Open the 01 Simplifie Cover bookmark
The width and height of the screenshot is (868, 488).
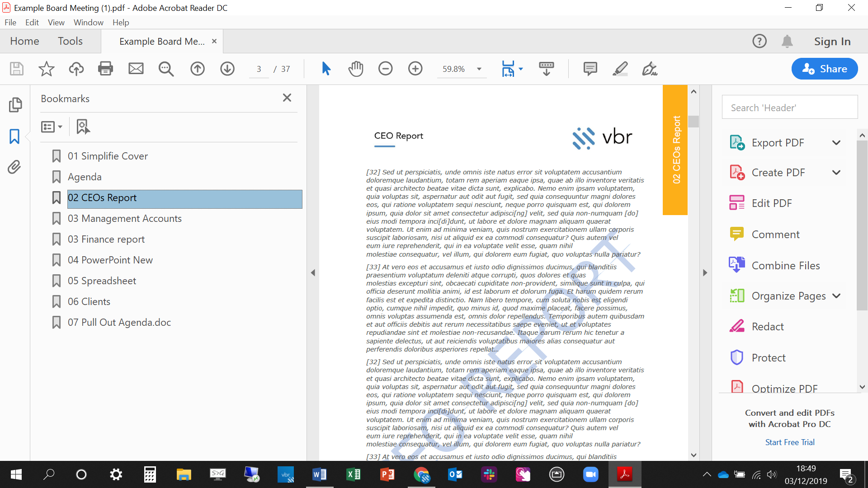click(108, 156)
